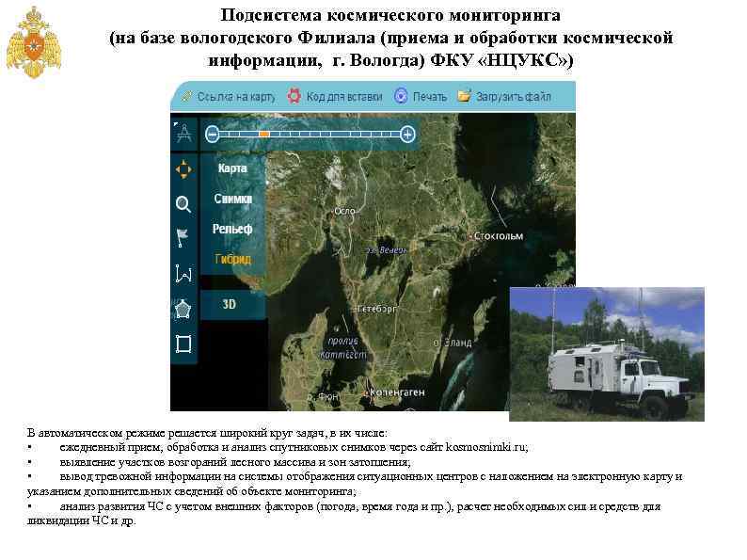Enable the '3D' view mode

pyautogui.click(x=230, y=304)
